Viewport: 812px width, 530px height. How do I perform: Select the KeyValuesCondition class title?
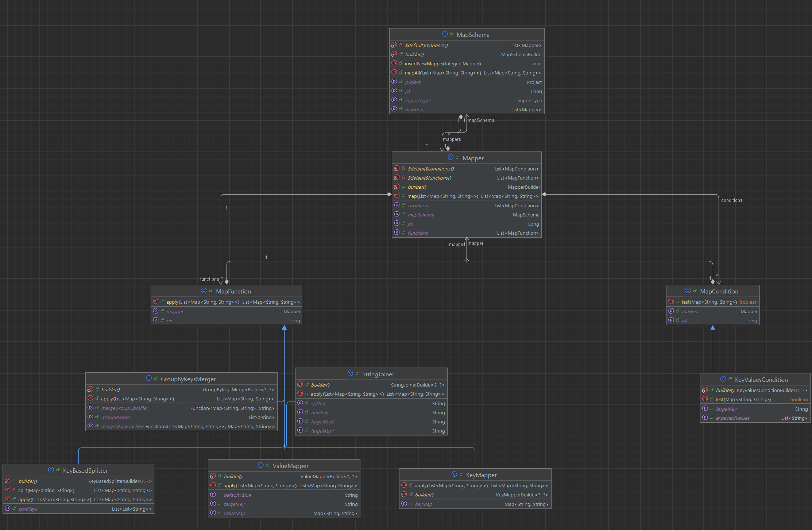761,380
